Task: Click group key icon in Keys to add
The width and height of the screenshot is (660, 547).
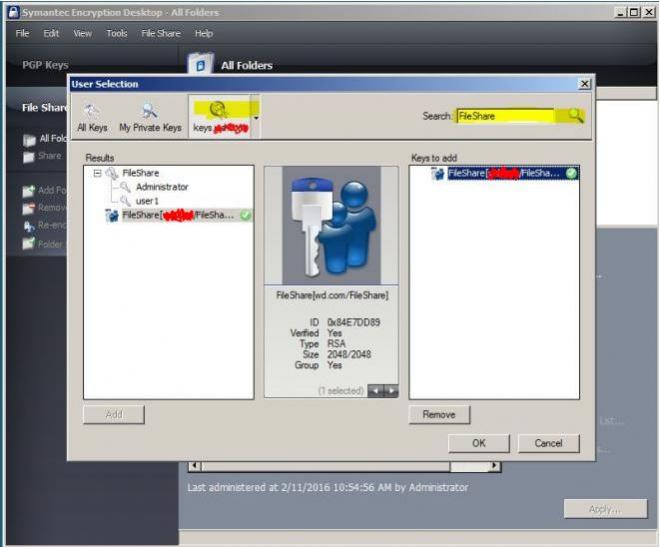Action: coord(437,173)
